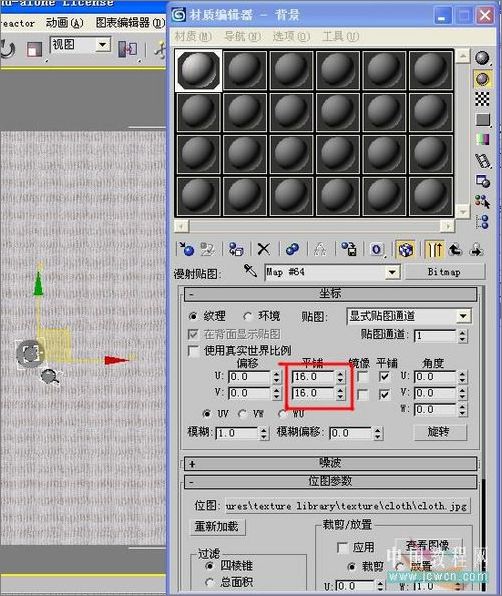Select the first material sample sphere

click(x=198, y=70)
